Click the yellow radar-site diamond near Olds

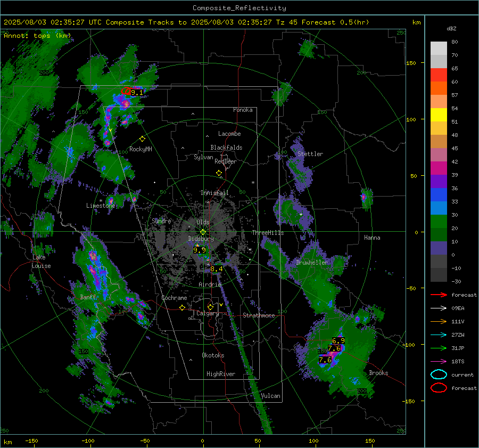[x=203, y=232]
